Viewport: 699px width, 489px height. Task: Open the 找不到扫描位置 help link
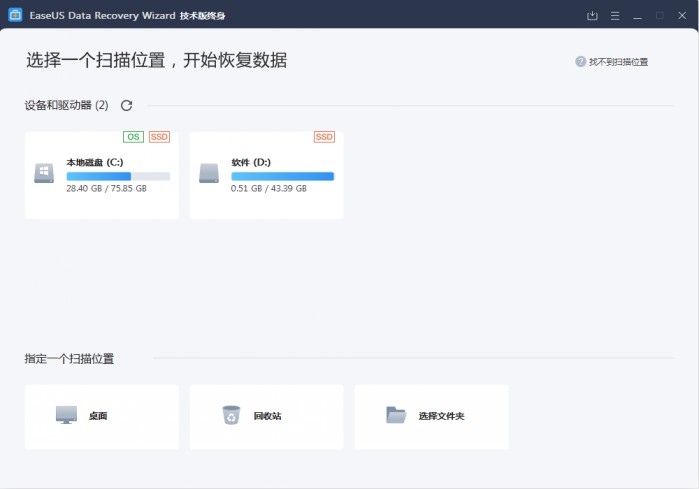coord(618,62)
